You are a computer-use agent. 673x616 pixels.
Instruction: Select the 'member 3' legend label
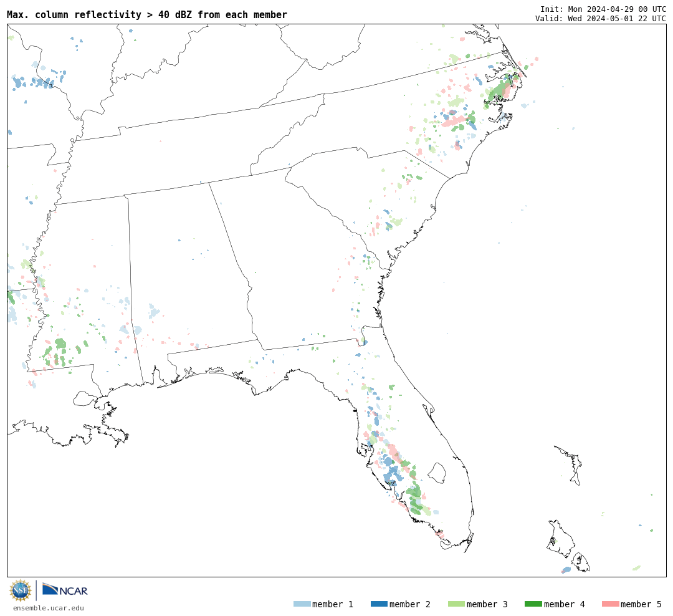[x=487, y=604]
